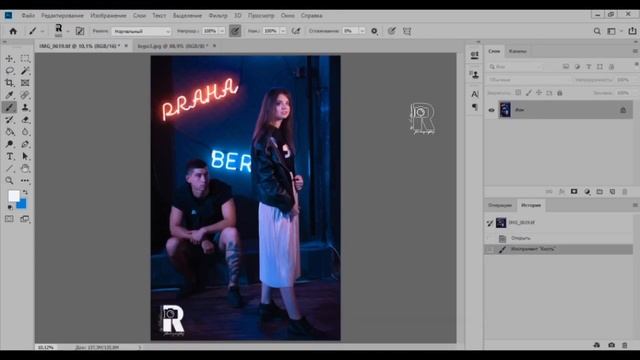Viewport: 640px width, 360px height.
Task: Click the Search magnifier icon top right
Action: [x=597, y=31]
